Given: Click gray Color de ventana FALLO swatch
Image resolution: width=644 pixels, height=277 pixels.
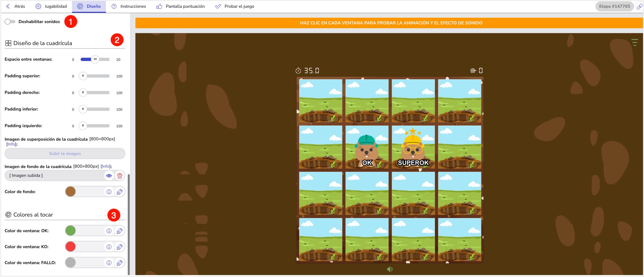Looking at the screenshot, I should tap(70, 263).
